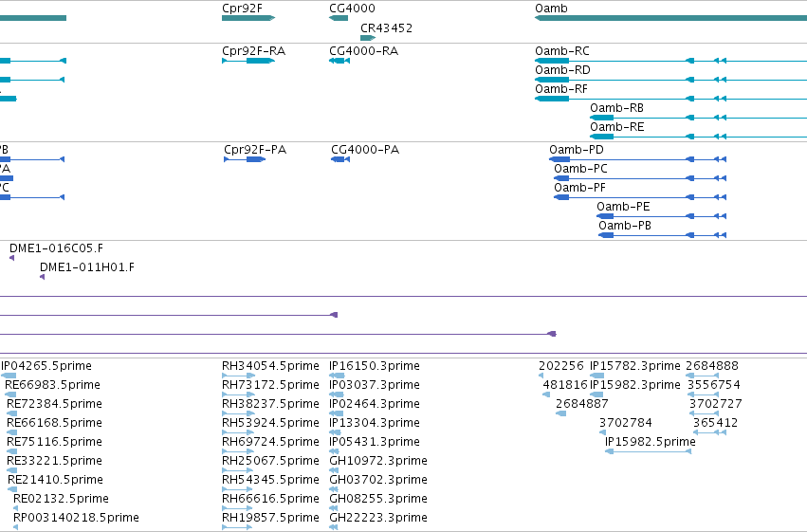The width and height of the screenshot is (807, 532).
Task: Select the RH73172.5prime EST
Action: (238, 394)
